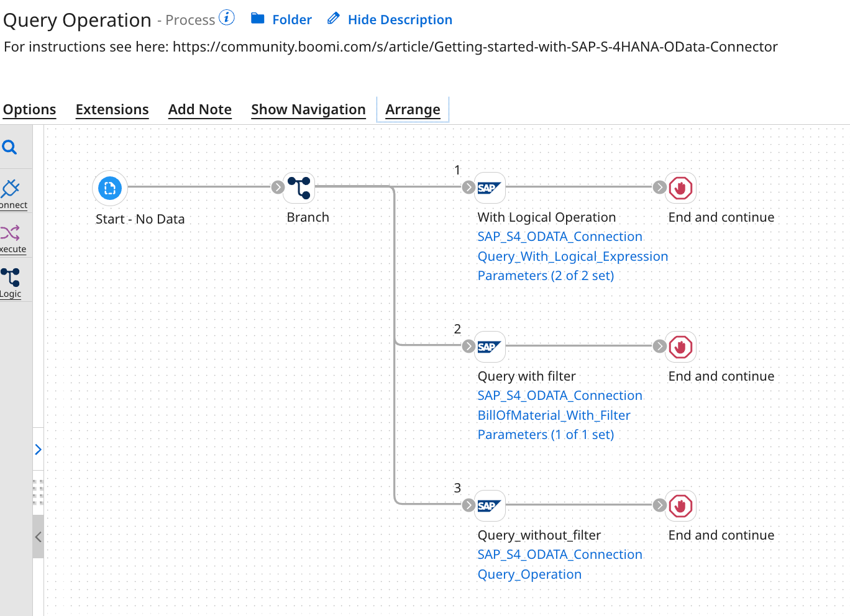The image size is (850, 616).
Task: Click the Arrange action above the canvas
Action: pos(413,109)
